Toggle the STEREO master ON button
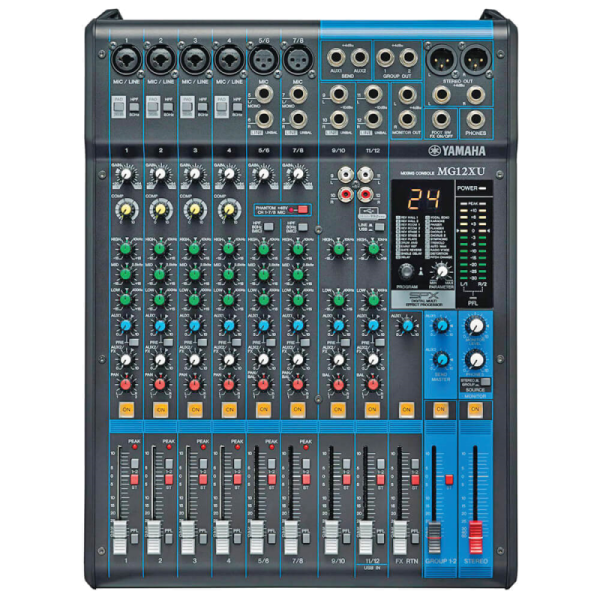Viewport: 600px width, 600px height. pos(475,410)
